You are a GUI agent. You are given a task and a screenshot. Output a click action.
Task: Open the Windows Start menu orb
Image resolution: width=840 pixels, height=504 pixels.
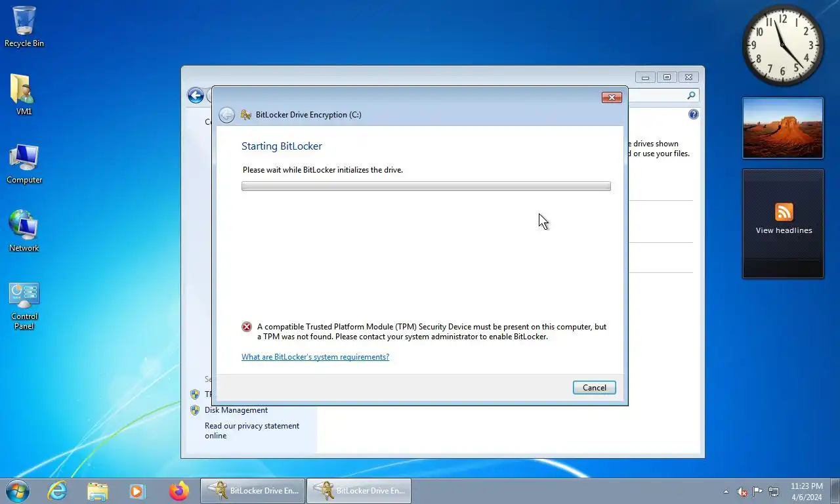click(18, 491)
